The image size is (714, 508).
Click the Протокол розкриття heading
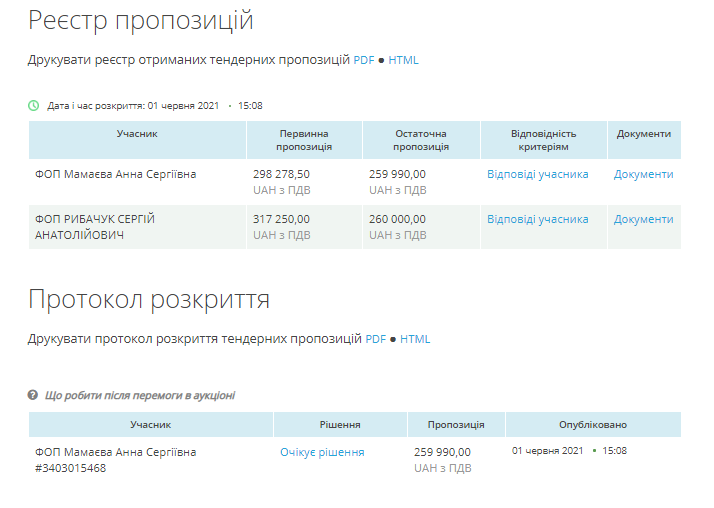(149, 300)
